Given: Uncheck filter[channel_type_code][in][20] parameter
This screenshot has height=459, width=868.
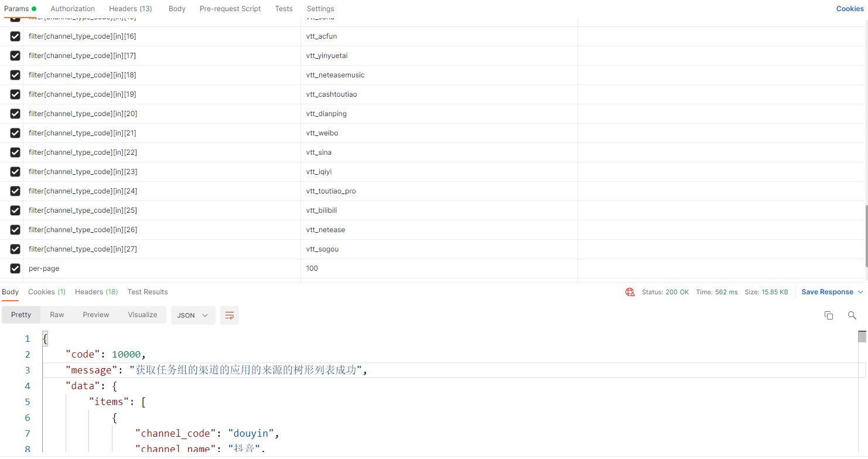Looking at the screenshot, I should coord(15,114).
